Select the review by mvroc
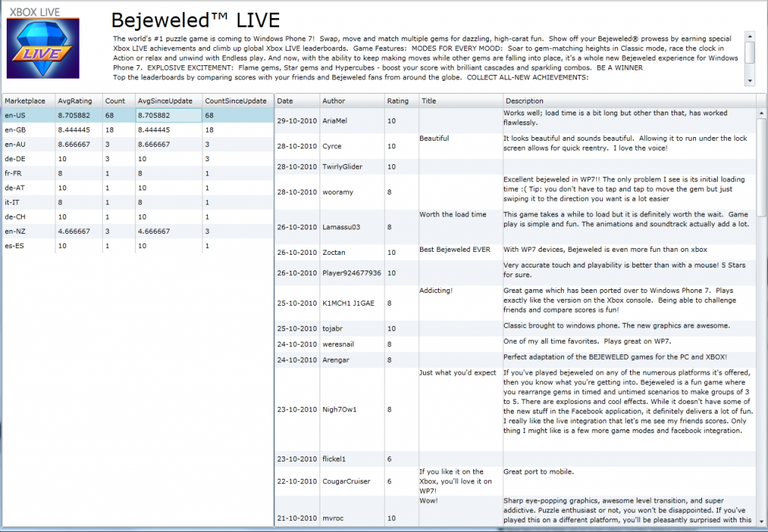The image size is (768, 532). (515, 512)
